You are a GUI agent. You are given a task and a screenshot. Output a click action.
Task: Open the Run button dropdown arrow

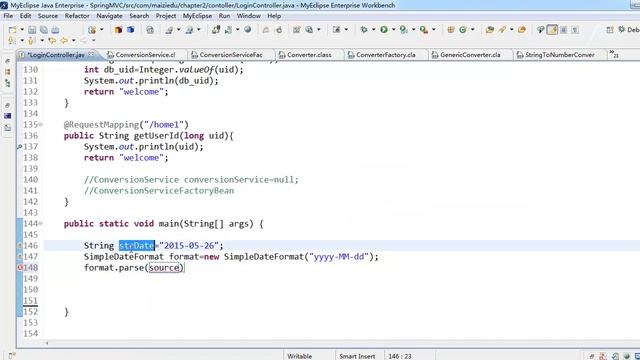point(393,29)
